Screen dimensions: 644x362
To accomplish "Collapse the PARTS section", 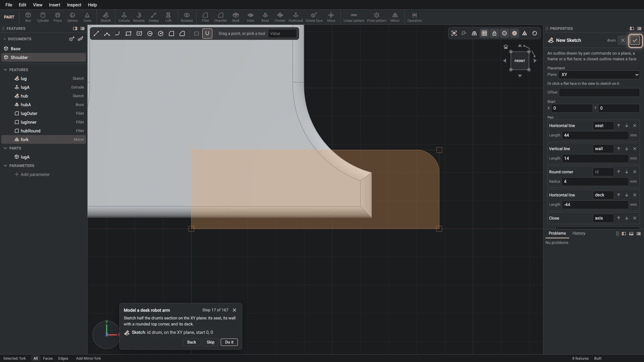I will point(5,148).
